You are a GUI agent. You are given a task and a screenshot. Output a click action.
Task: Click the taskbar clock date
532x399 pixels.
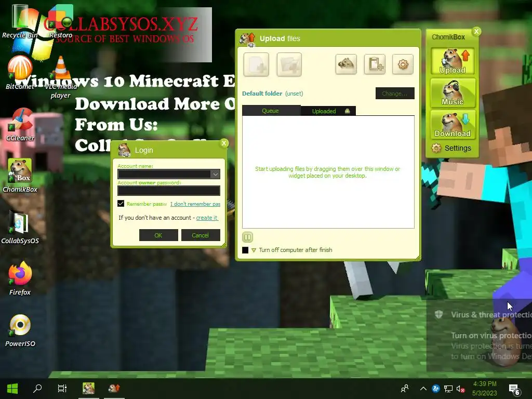485,389
